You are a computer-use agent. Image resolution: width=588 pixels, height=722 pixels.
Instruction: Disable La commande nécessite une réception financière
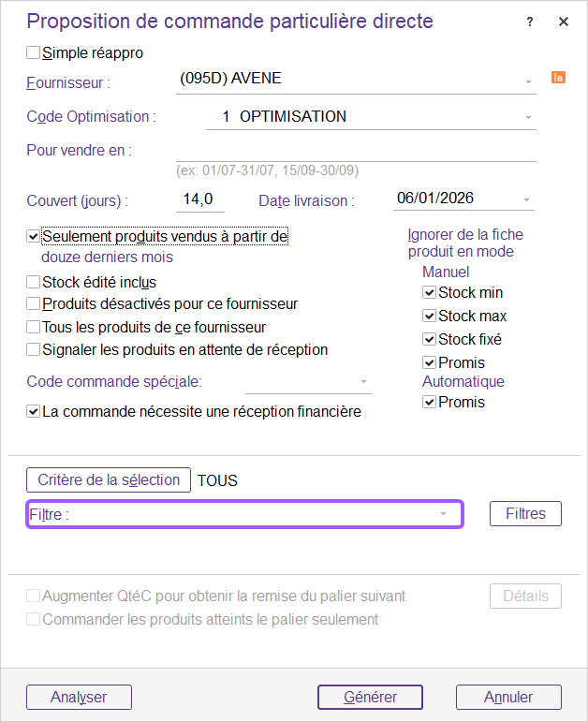34,411
